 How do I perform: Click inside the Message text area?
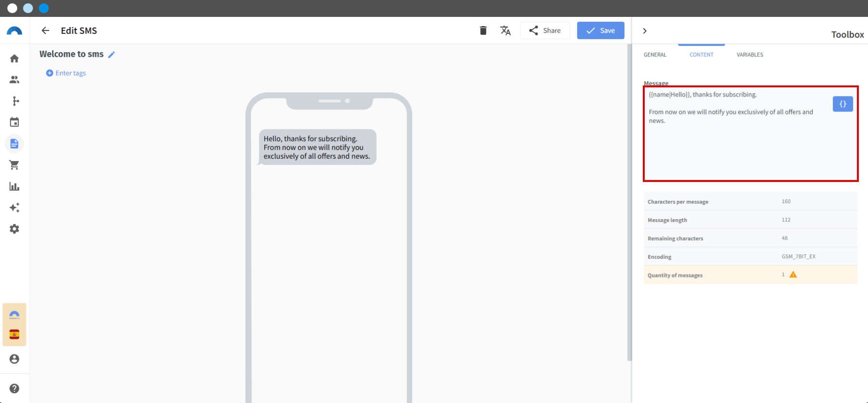[x=751, y=134]
